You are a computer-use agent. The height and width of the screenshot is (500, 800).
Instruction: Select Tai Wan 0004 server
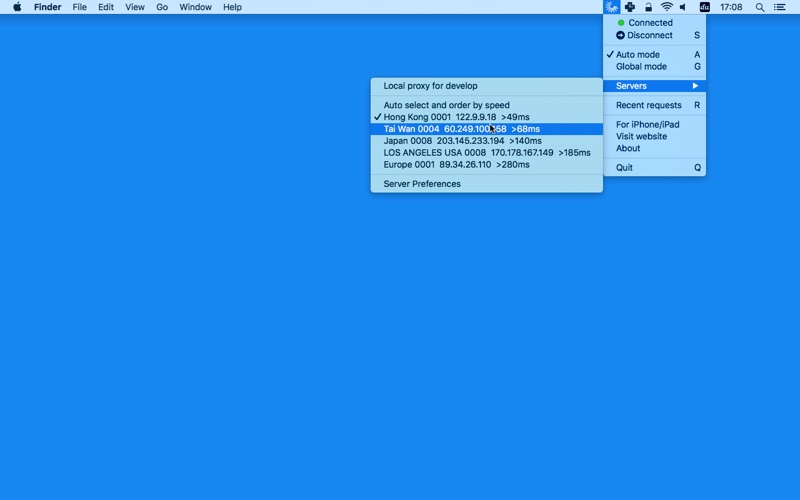[x=487, y=129]
